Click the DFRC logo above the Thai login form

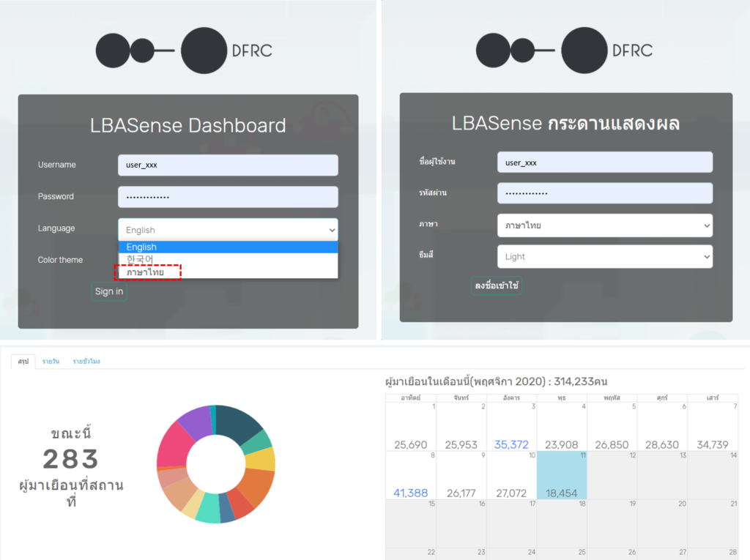[x=564, y=51]
